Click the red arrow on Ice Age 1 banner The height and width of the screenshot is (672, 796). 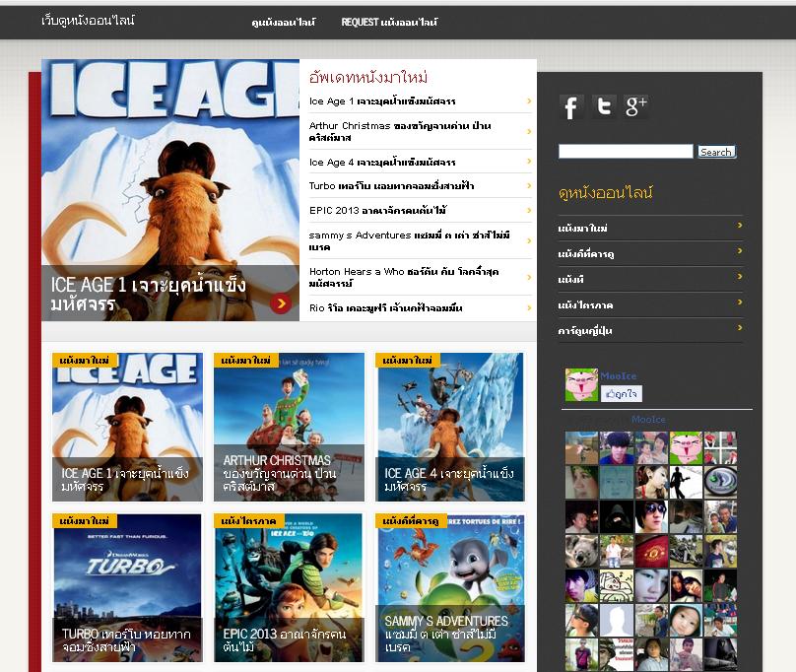tap(281, 303)
